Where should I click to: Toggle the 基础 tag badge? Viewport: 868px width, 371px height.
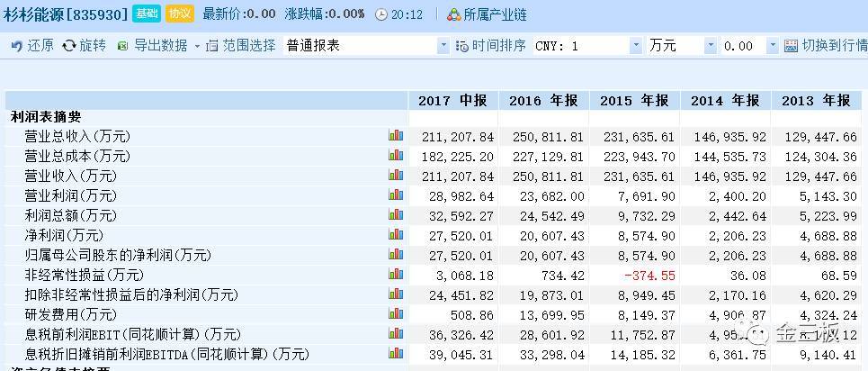point(147,14)
